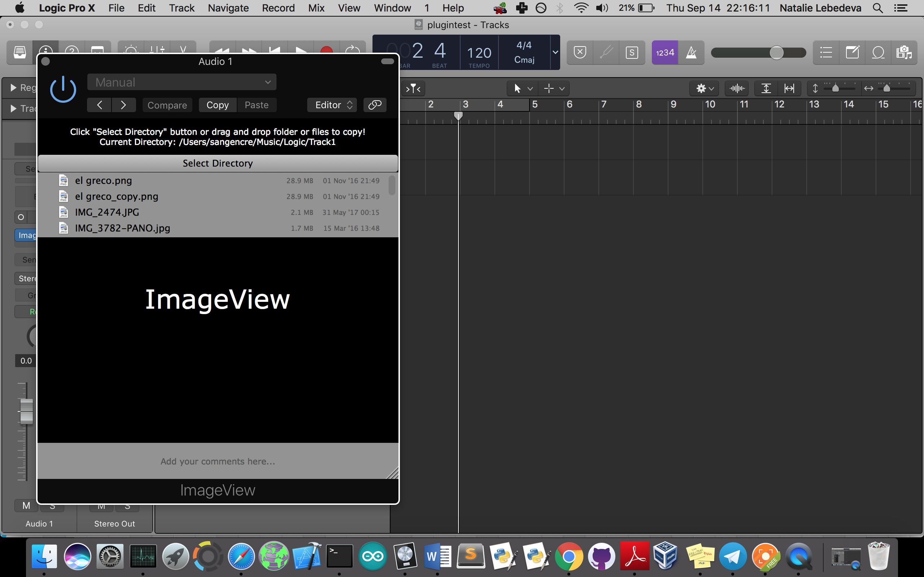The height and width of the screenshot is (577, 924).
Task: Open the list editors icon
Action: [826, 53]
